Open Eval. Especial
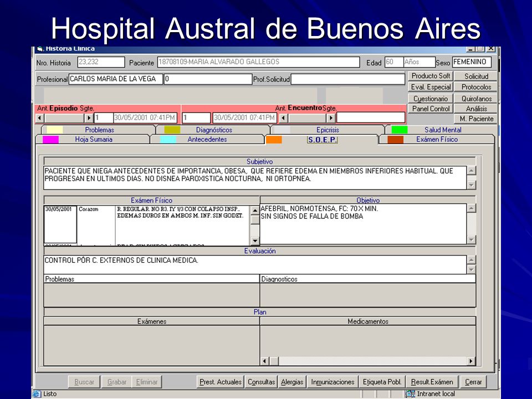 click(x=430, y=87)
